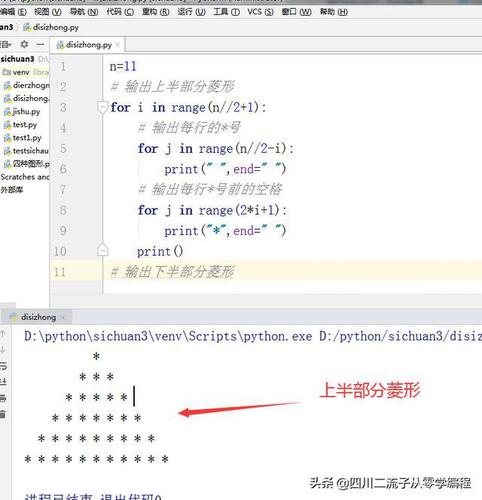Viewport: 482px width, 500px height.
Task: Click for i in range(n//2+1) line
Action: point(188,107)
